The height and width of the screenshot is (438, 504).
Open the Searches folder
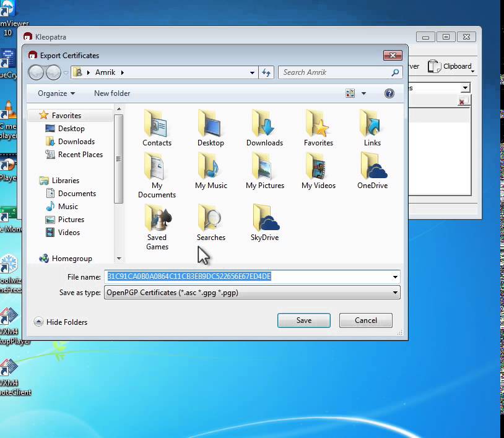[211, 223]
